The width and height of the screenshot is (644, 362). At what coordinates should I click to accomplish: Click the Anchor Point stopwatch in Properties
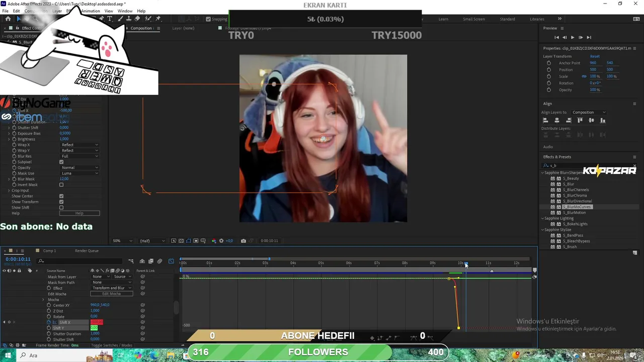(x=549, y=63)
